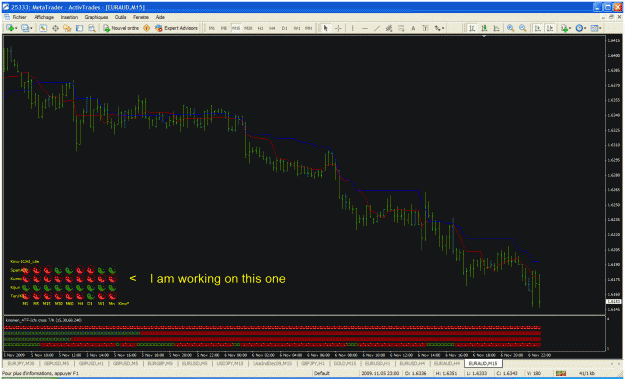Click the orange diamond info icon

point(146,28)
